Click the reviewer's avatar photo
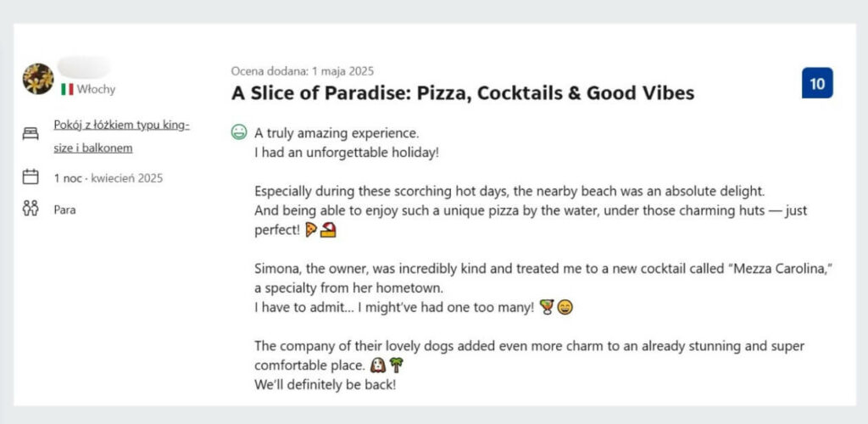This screenshot has width=868, height=424. [37, 79]
